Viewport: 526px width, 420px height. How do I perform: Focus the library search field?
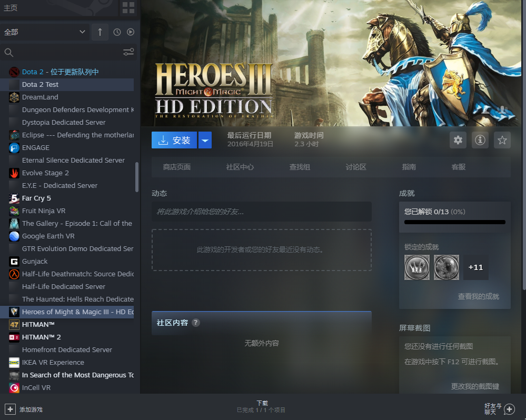point(68,52)
